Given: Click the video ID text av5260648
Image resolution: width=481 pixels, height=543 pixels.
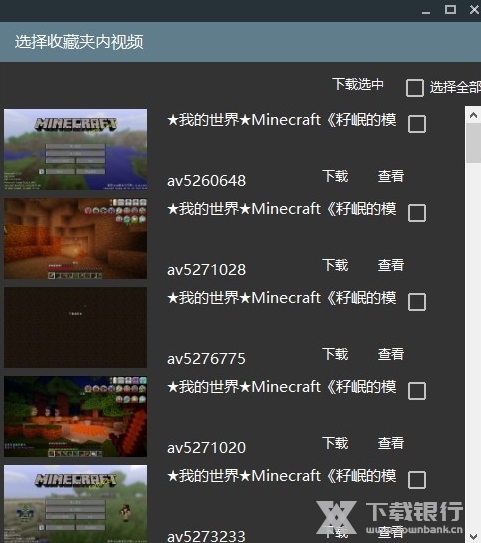Looking at the screenshot, I should click(206, 181).
